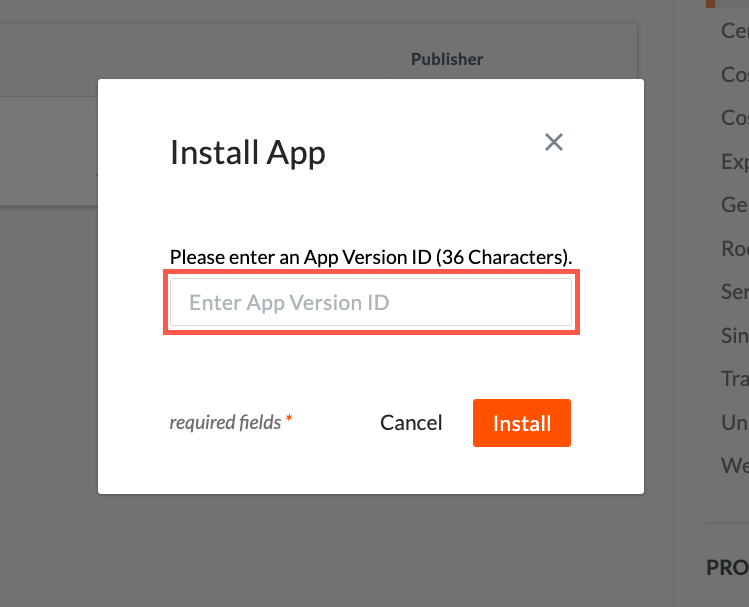Open the sidebar item starting with Ro
749x607 pixels.
pyautogui.click(x=735, y=248)
